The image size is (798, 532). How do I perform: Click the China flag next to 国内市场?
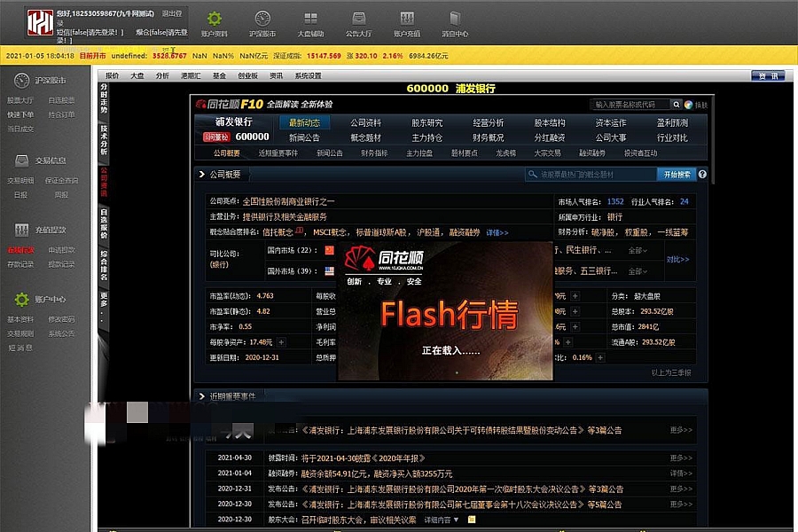tap(330, 250)
